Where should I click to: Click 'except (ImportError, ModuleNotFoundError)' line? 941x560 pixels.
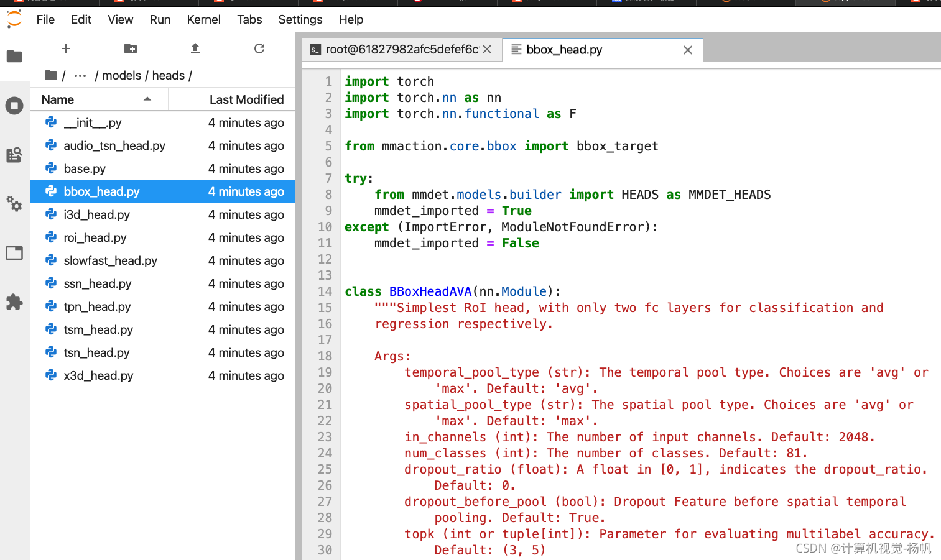501,227
